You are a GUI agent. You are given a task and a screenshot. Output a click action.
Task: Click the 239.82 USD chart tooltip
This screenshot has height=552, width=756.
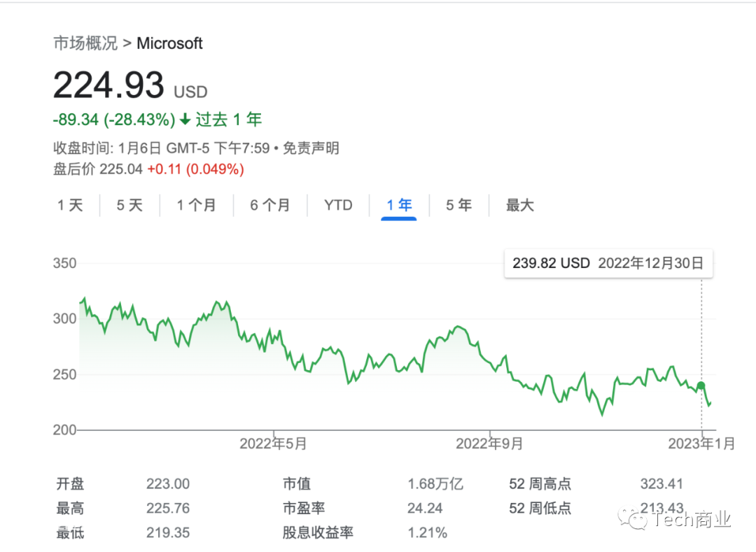pos(608,264)
